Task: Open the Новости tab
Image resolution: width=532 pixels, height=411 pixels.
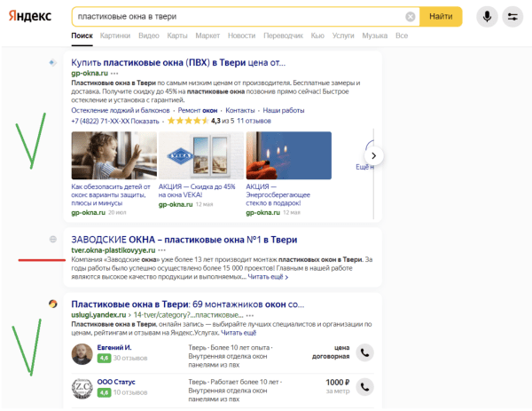Action: click(241, 36)
